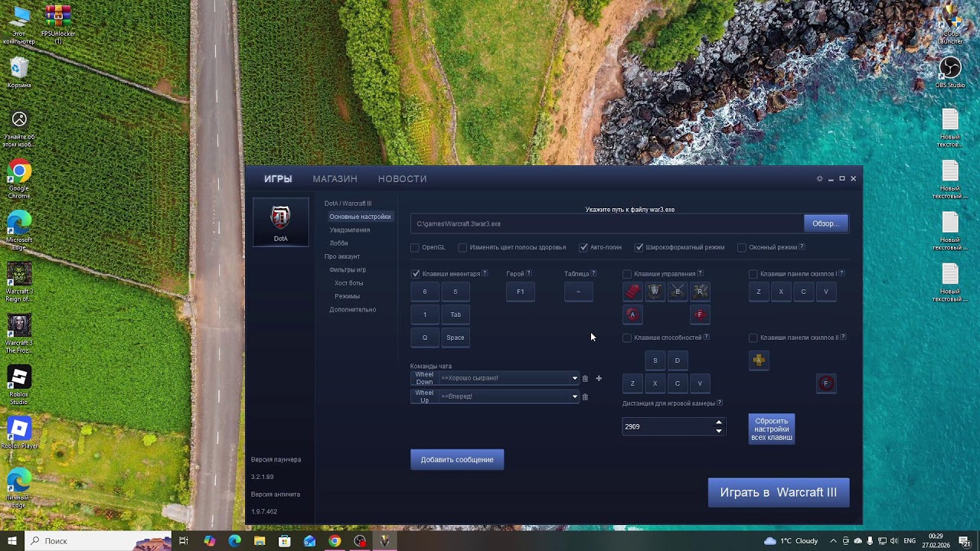
Task: Open Microsoft Store in taskbar
Action: click(285, 541)
